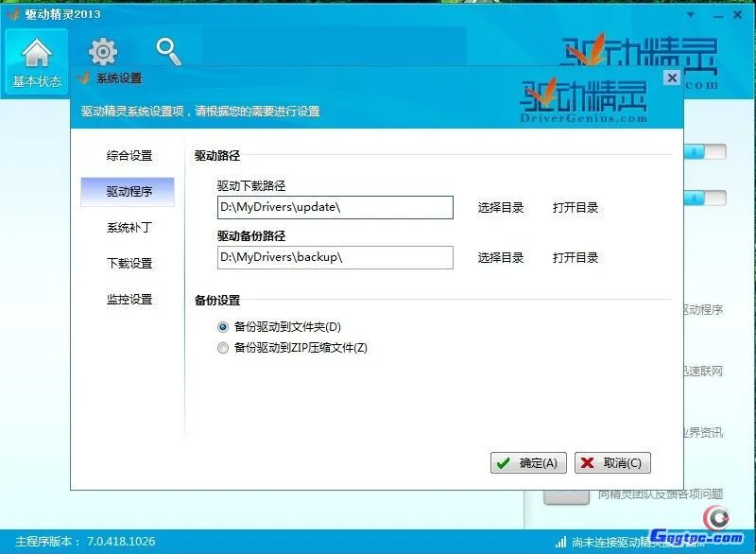The height and width of the screenshot is (554, 756).
Task: Click 选择目录 for the download path
Action: (x=500, y=207)
